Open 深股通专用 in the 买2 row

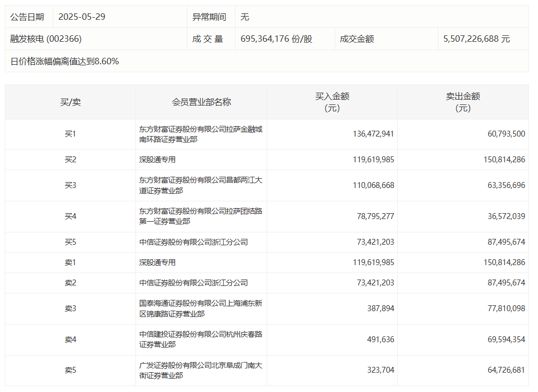(x=157, y=160)
